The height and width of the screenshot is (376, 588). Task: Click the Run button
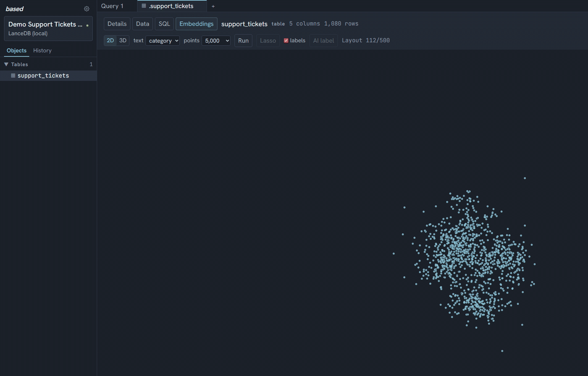point(243,41)
